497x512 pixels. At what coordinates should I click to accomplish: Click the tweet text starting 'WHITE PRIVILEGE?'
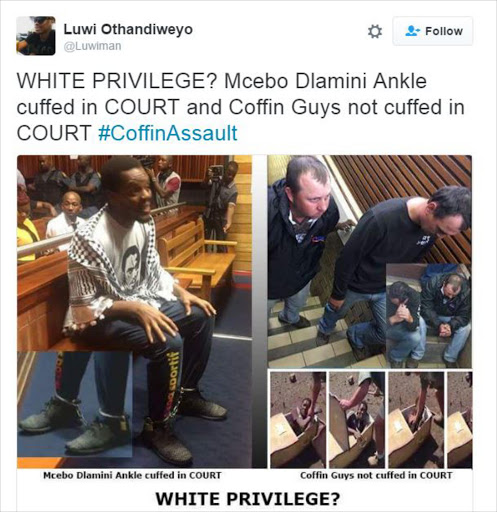(x=240, y=107)
